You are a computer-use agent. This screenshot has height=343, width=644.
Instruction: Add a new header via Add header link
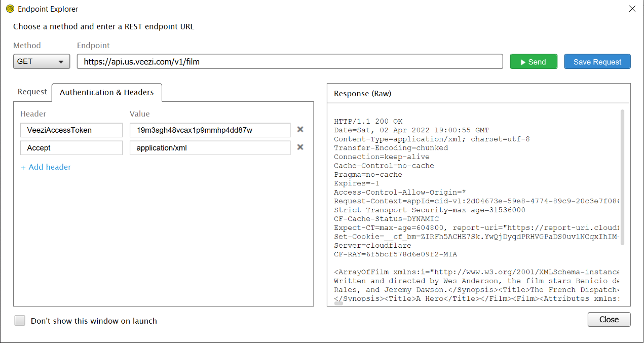tap(46, 167)
